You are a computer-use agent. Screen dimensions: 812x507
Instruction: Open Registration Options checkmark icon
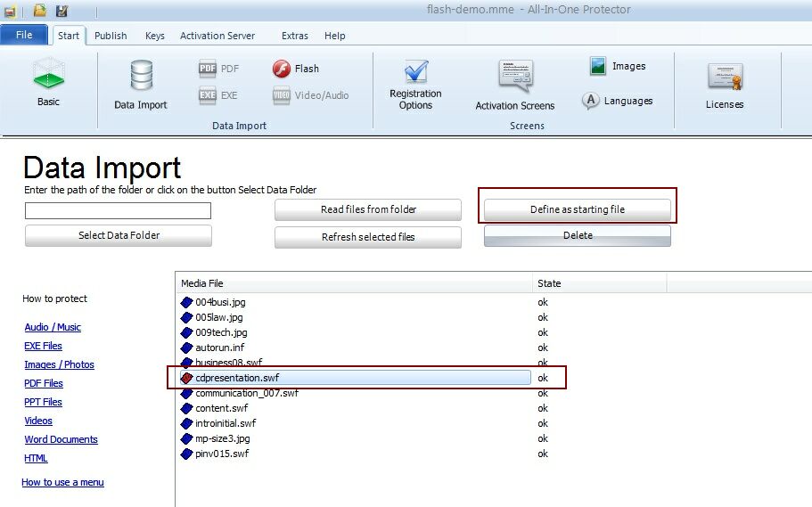coord(415,72)
